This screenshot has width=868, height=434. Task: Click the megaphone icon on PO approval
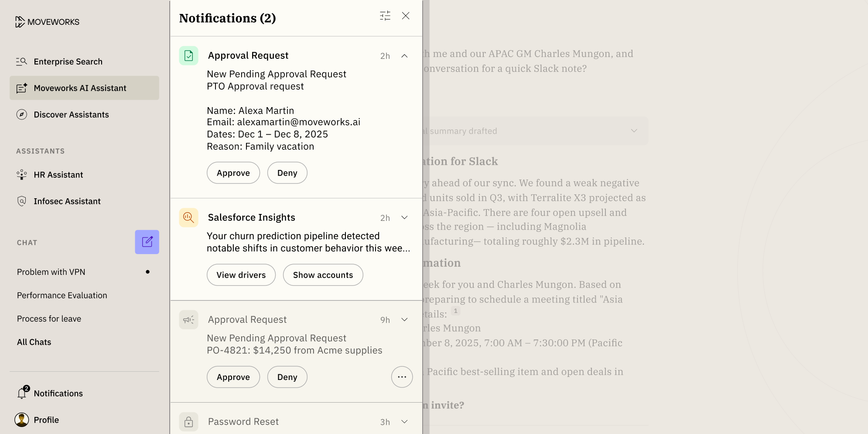tap(188, 320)
